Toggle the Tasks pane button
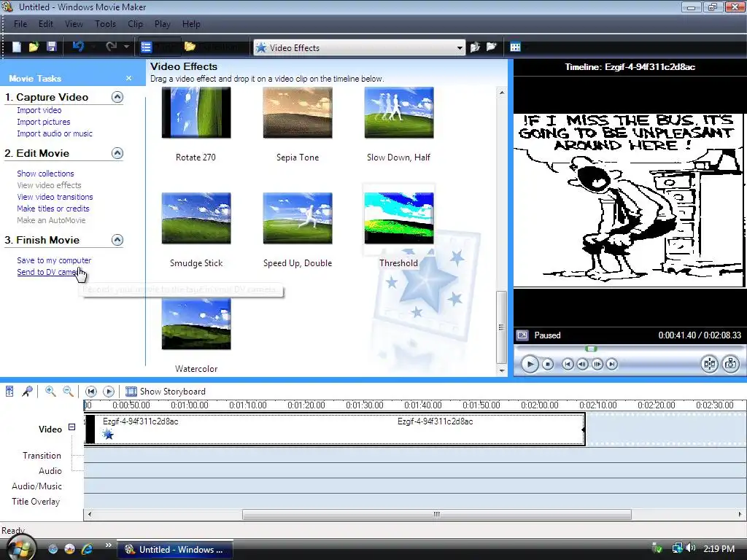The image size is (747, 560). tap(160, 47)
